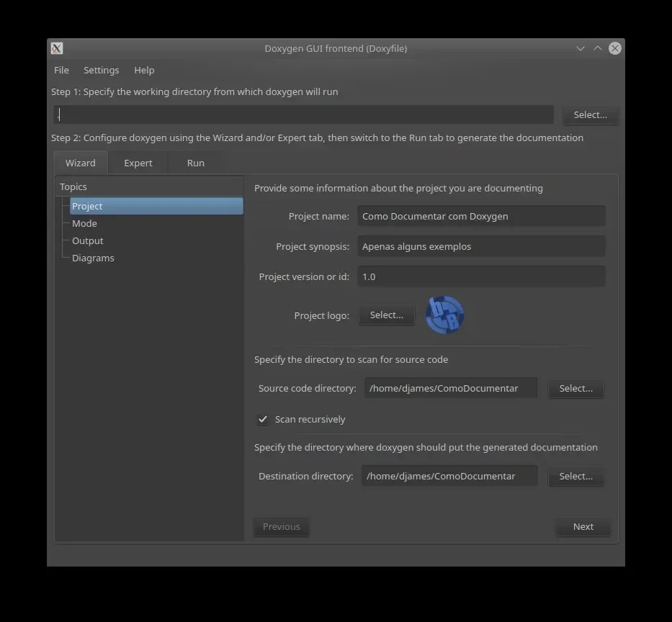Select the Project topic

(x=156, y=206)
